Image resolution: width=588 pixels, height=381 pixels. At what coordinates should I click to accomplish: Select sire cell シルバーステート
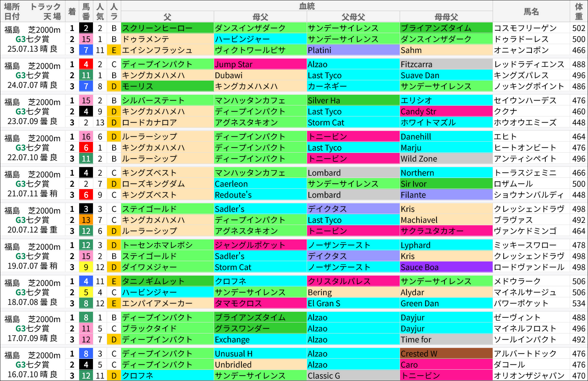pyautogui.click(x=167, y=100)
